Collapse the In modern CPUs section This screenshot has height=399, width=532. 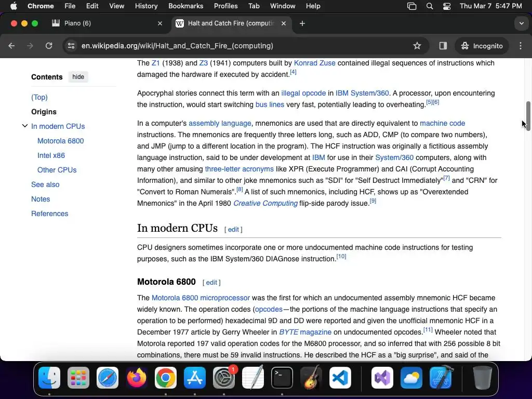[25, 126]
